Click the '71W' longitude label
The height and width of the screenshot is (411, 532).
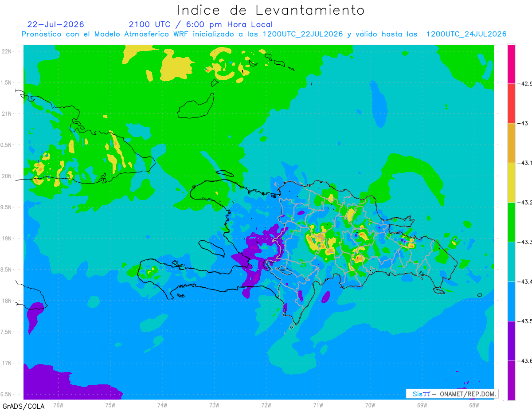(318, 405)
